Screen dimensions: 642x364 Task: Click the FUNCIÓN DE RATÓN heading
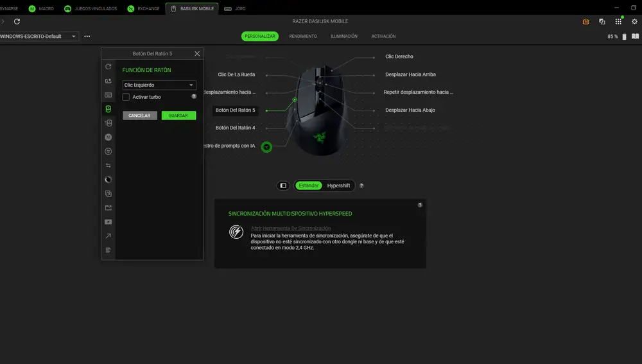[146, 70]
